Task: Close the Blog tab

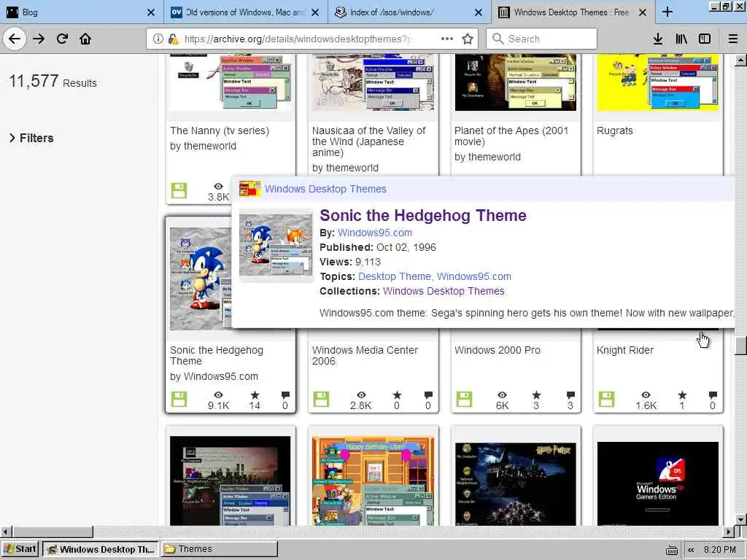Action: (x=150, y=12)
